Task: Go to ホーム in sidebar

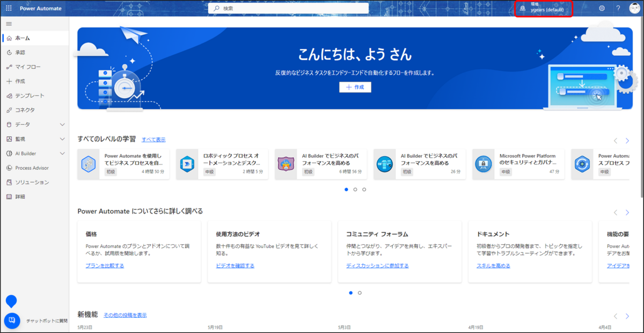Action: pyautogui.click(x=35, y=38)
